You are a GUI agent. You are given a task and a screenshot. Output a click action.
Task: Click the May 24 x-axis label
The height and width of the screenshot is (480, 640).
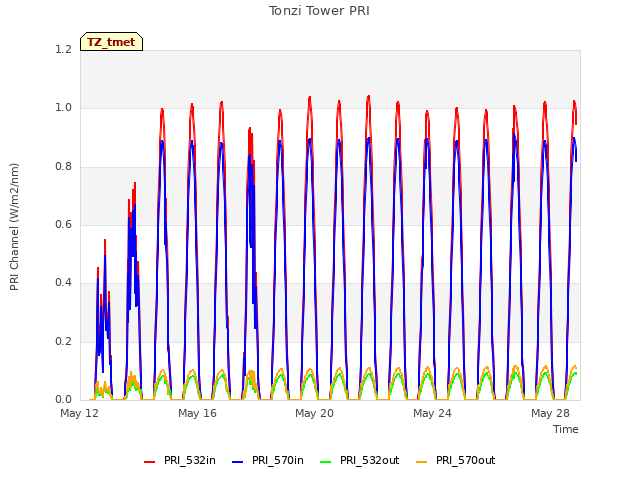pyautogui.click(x=433, y=413)
